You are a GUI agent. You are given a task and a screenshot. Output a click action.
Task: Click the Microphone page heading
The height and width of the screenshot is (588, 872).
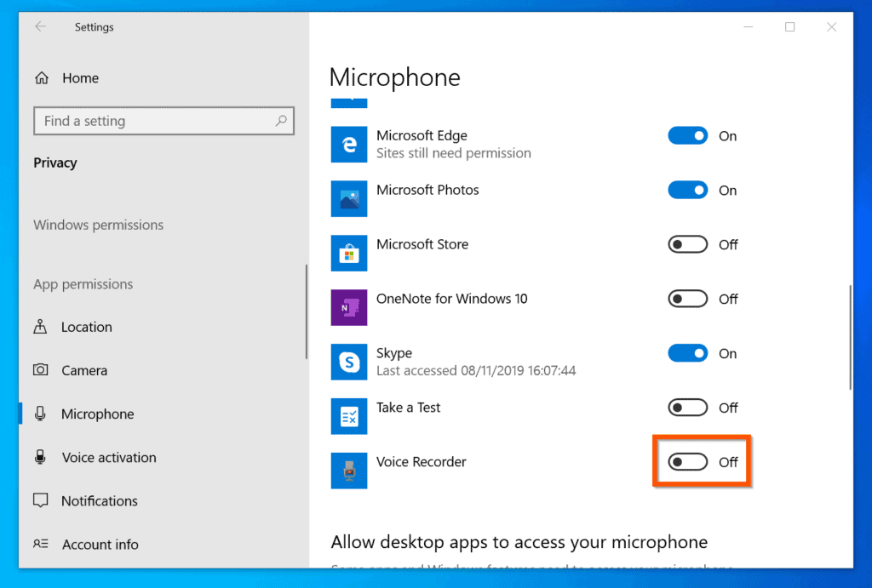click(x=395, y=77)
